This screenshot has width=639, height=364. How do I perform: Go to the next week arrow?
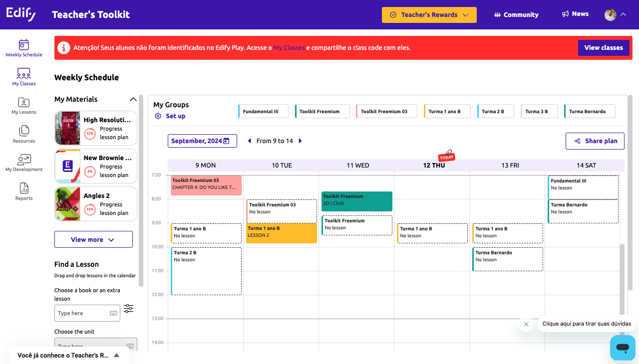tap(301, 141)
